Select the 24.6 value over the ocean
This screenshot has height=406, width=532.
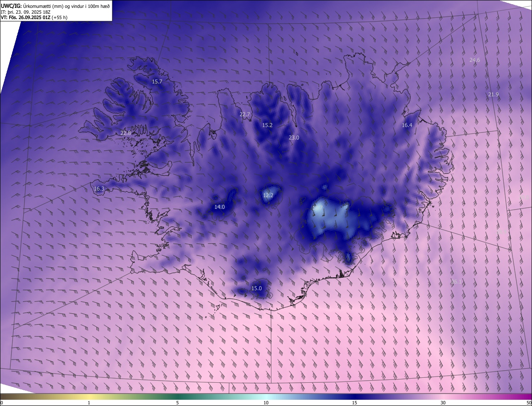pos(475,60)
